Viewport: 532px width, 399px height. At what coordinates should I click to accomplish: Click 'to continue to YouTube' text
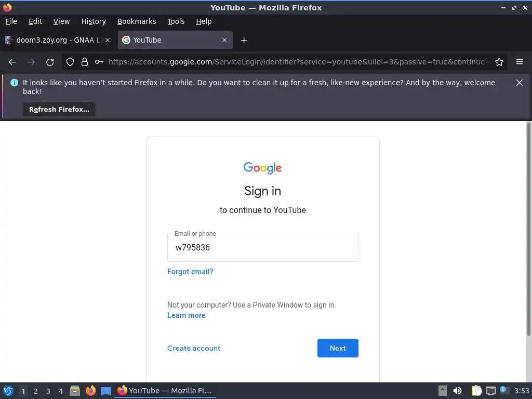262,210
